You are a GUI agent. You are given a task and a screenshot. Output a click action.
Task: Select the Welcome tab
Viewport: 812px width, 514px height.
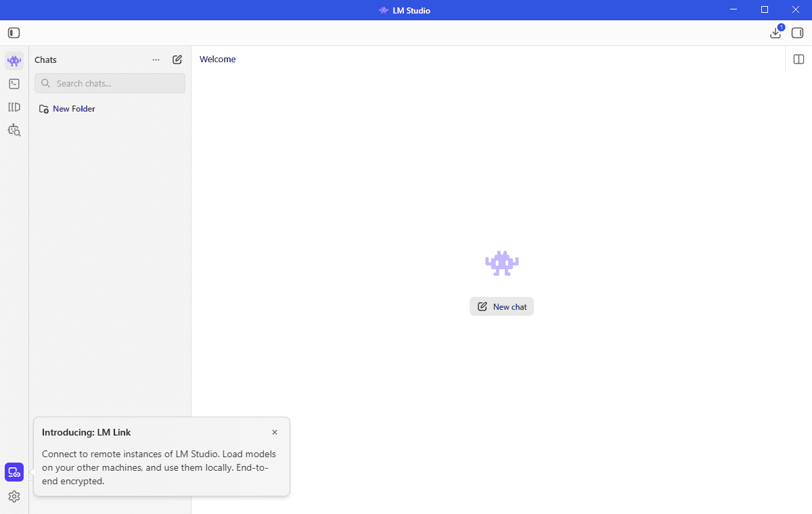coord(218,60)
